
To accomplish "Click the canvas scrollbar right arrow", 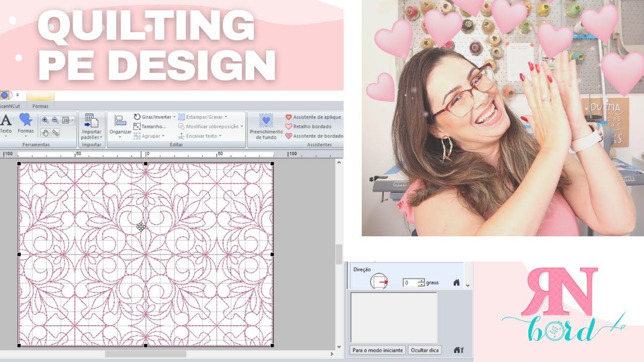I will (332, 354).
